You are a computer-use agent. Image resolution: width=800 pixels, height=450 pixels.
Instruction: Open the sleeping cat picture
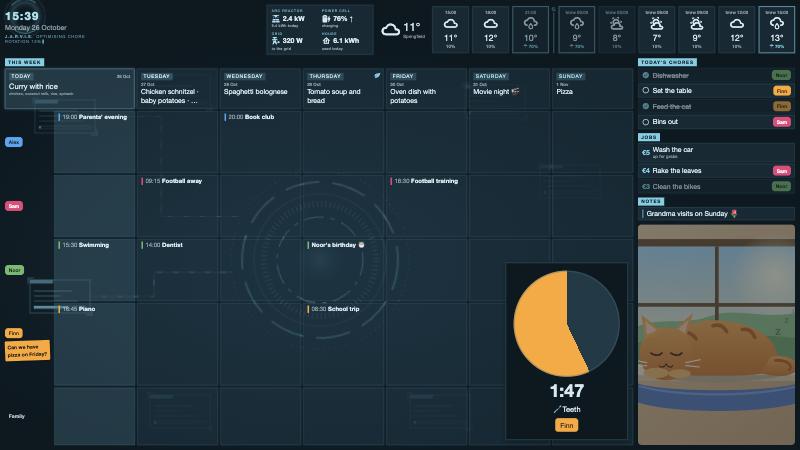[x=716, y=335]
